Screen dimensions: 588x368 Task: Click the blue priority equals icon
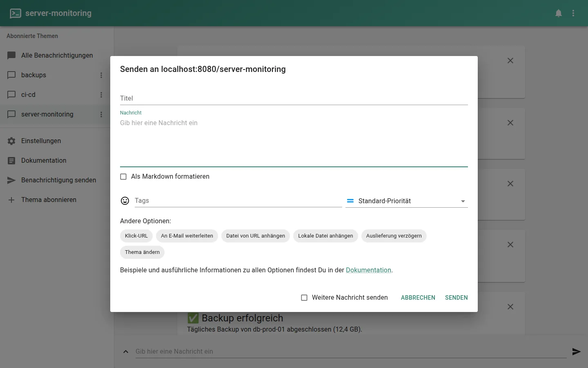350,201
